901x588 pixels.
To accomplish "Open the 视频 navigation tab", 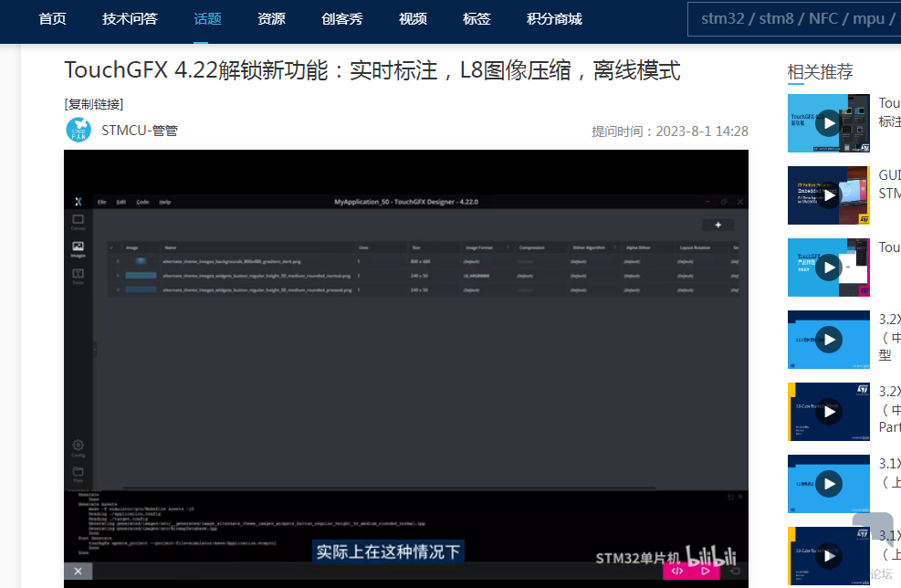I will click(x=414, y=19).
